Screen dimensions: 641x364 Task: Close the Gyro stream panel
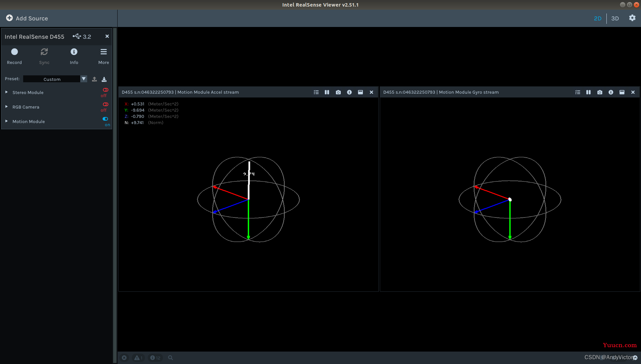[633, 92]
